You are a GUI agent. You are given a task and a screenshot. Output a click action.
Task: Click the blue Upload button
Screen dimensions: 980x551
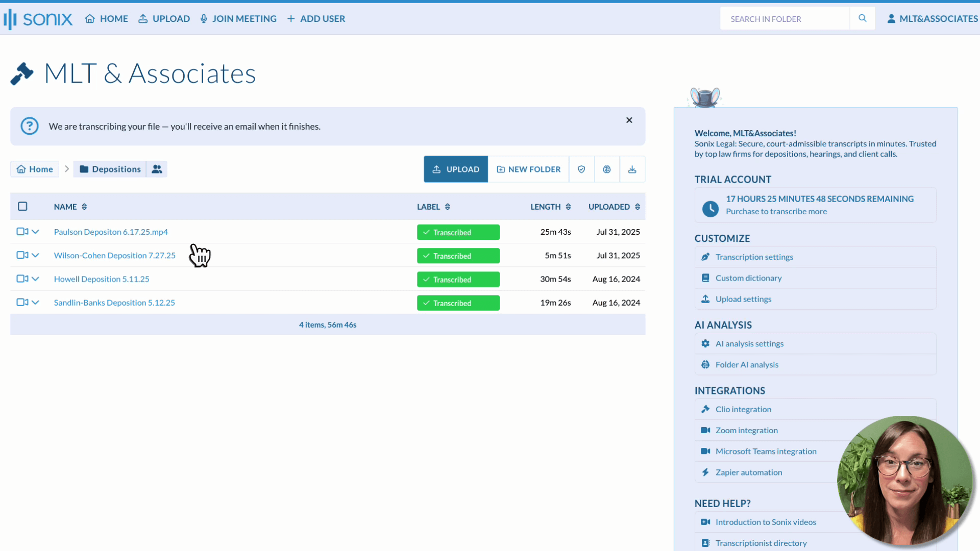click(456, 169)
